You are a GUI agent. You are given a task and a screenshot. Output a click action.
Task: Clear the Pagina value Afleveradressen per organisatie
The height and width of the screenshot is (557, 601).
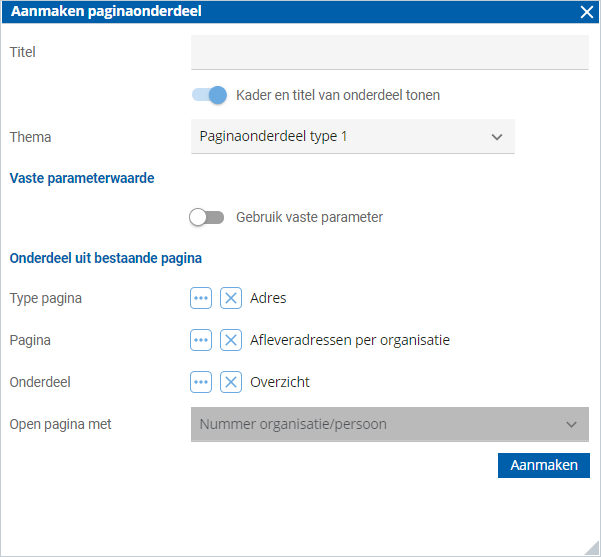pos(231,340)
